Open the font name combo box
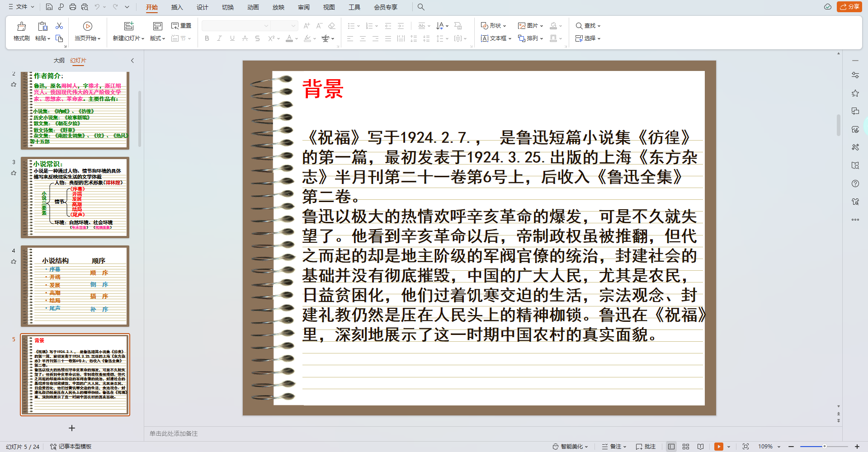Image resolution: width=868 pixels, height=452 pixels. point(236,26)
